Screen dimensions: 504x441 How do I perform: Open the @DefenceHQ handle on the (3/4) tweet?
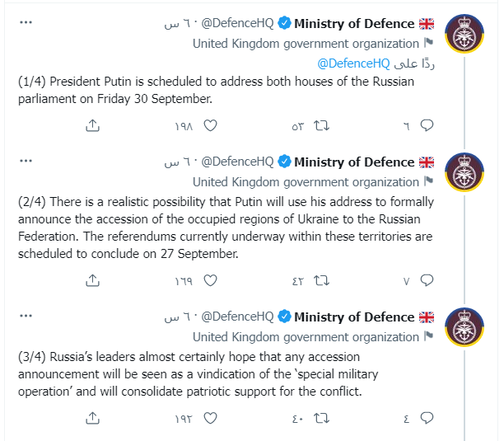pyautogui.click(x=237, y=317)
